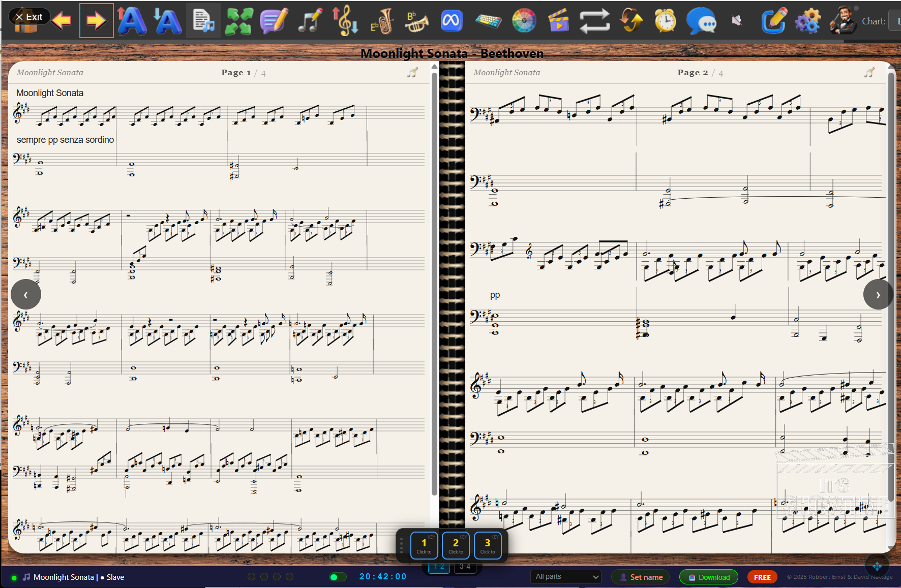Switch to pages 3-4 tab
The image size is (901, 588).
pyautogui.click(x=465, y=566)
